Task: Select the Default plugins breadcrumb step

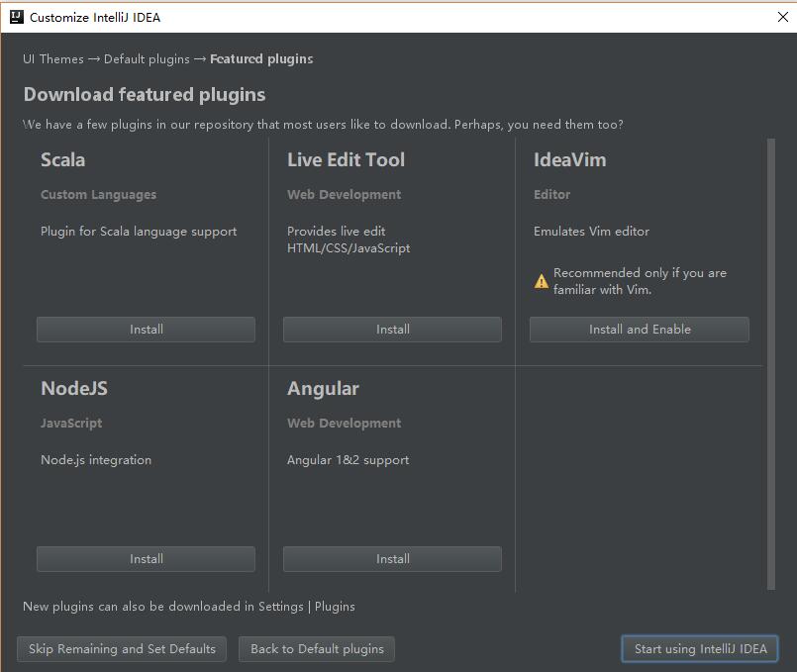Action: (147, 59)
